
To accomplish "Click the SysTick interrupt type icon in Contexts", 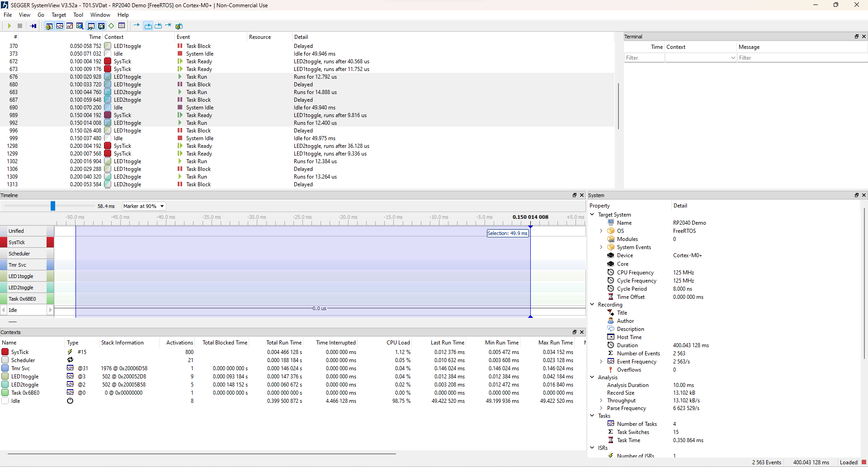I will 70,352.
